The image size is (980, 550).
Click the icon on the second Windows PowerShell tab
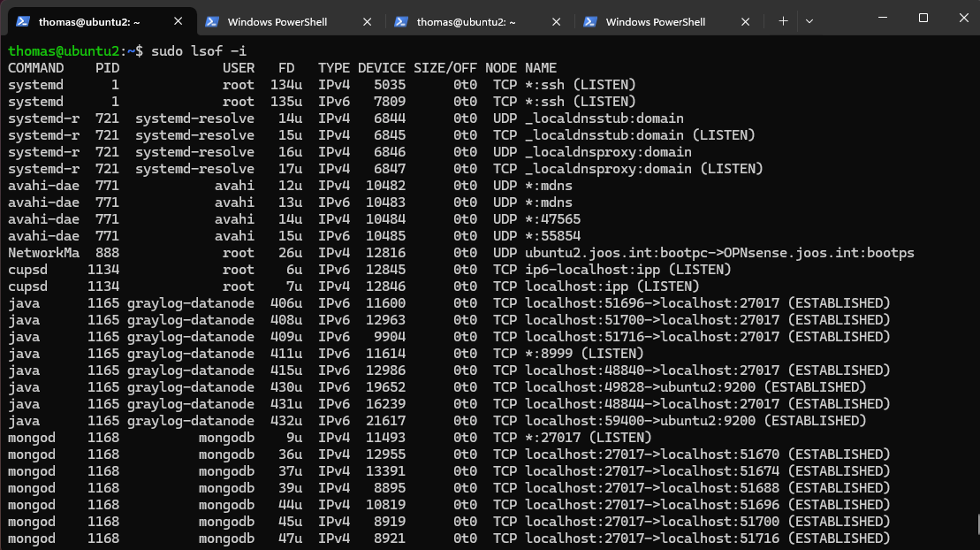(x=212, y=22)
